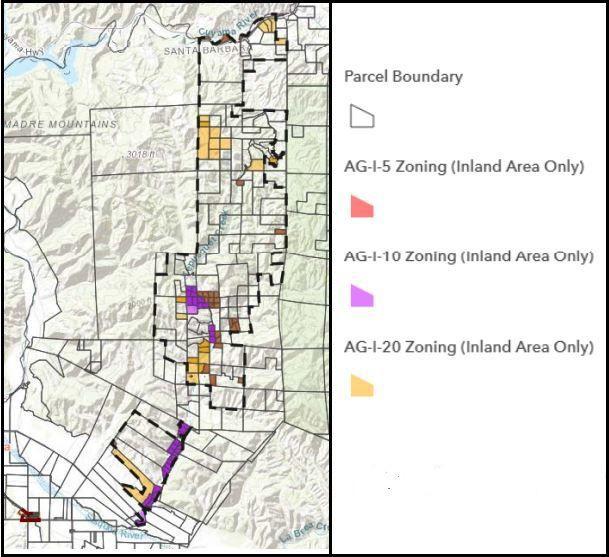Screen dimensions: 609x557
Task: Click the 'MADRE MOUNTAINS' map label
Action: pyautogui.click(x=61, y=124)
